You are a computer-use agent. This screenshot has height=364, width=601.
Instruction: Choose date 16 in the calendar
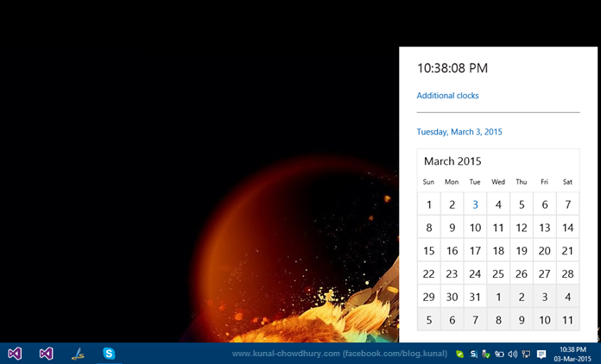click(452, 251)
